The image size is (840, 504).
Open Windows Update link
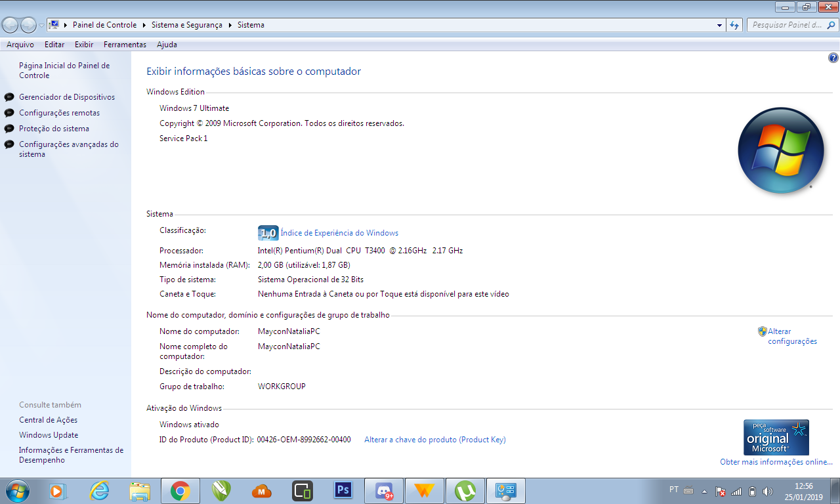(x=49, y=435)
